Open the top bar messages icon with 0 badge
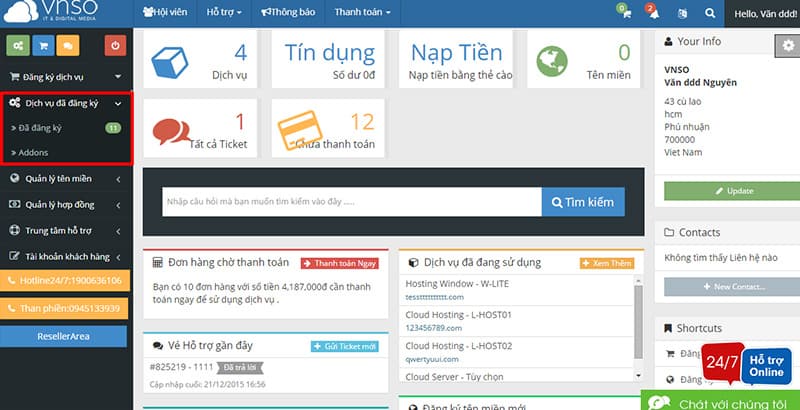 click(627, 14)
